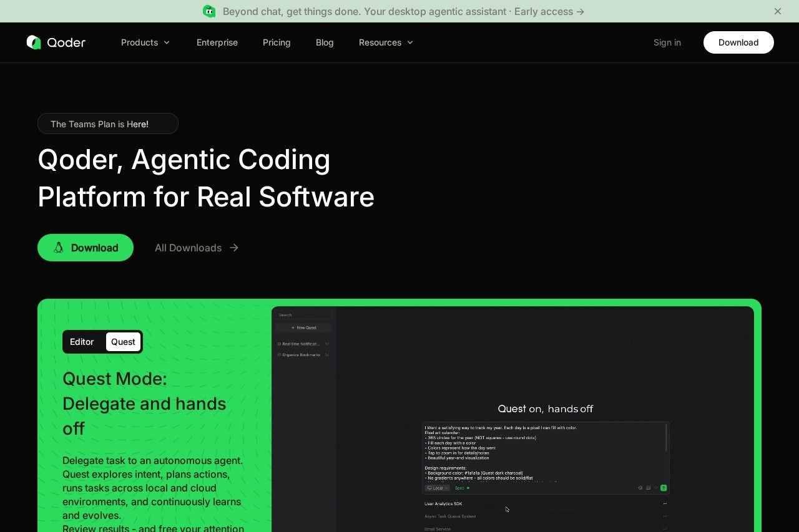This screenshot has width=799, height=532.
Task: Select the User Analytics SDK suggestion
Action: [x=546, y=503]
